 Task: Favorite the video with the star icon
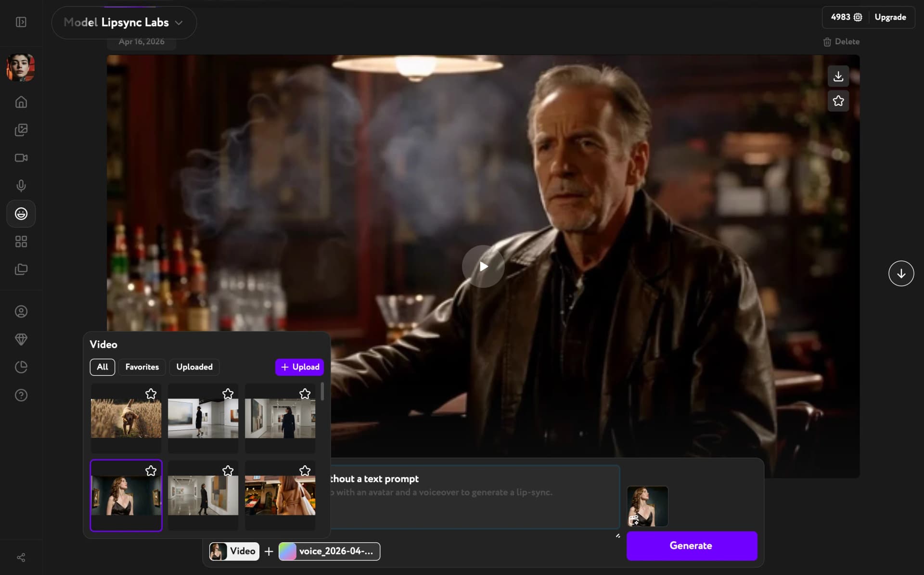[838, 101]
